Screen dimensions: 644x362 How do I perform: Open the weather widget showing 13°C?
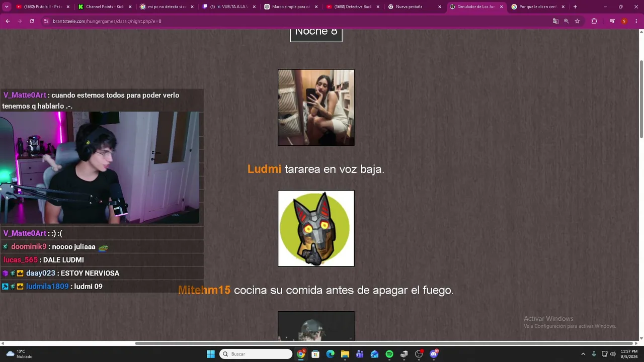20,354
